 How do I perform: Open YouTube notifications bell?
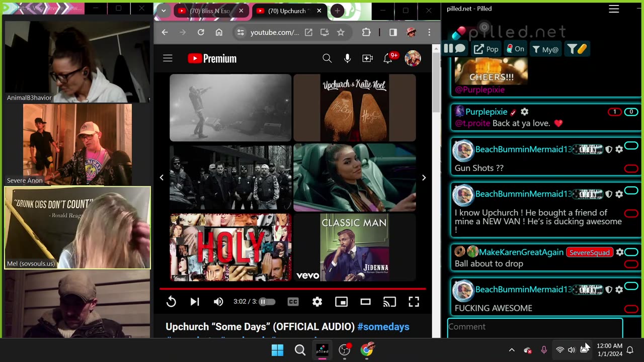[x=387, y=58]
